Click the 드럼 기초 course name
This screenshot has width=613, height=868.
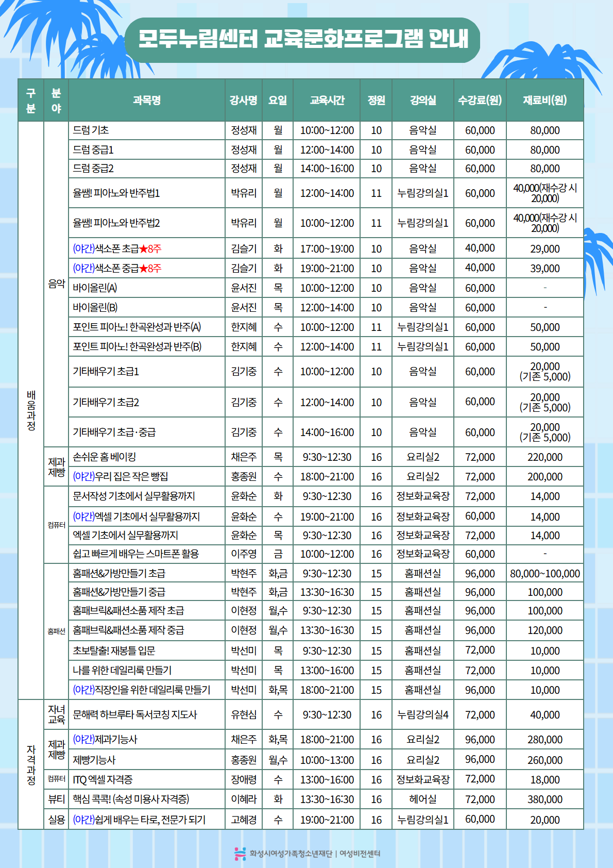tap(91, 130)
